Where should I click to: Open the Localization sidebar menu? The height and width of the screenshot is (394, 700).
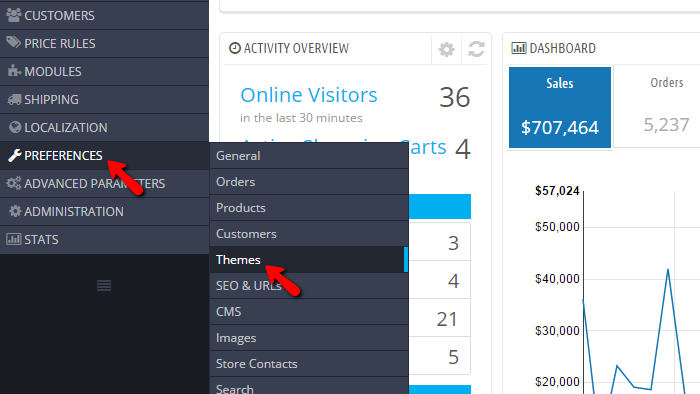point(104,128)
